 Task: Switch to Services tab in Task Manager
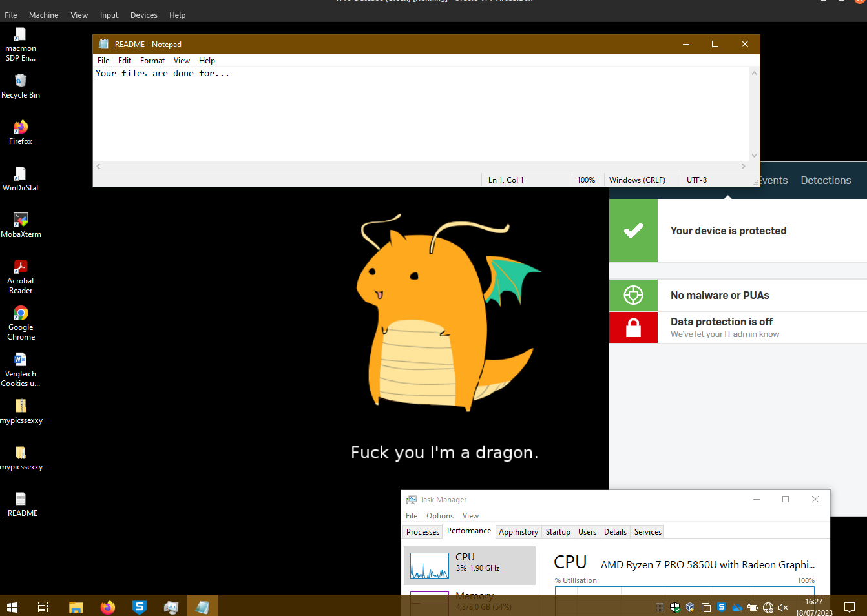648,532
